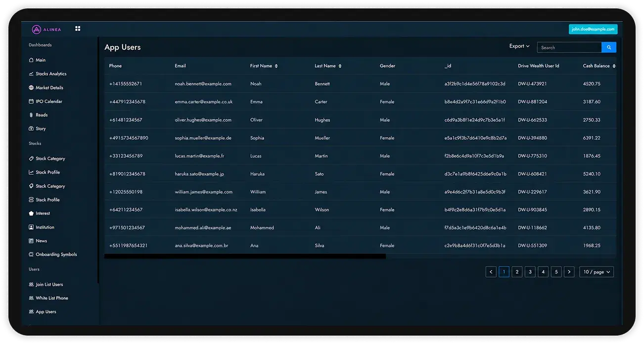The height and width of the screenshot is (344, 644).
Task: Click Drive Wealth id DW-U-229617
Action: click(532, 192)
